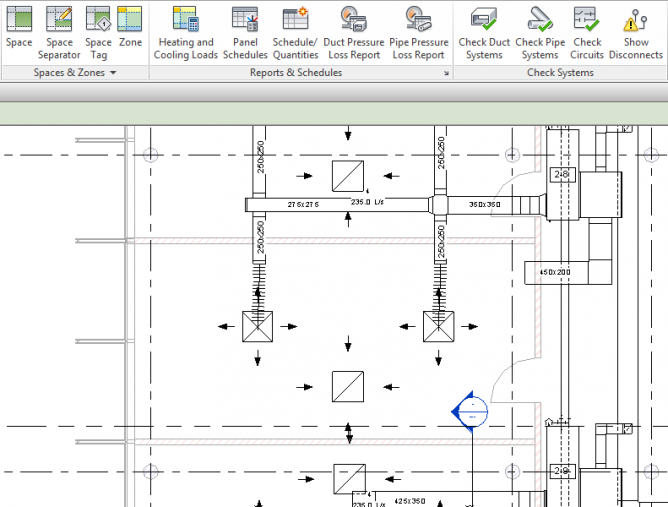Choose the Space Separator tool
Image resolution: width=668 pixels, height=507 pixels.
[59, 33]
